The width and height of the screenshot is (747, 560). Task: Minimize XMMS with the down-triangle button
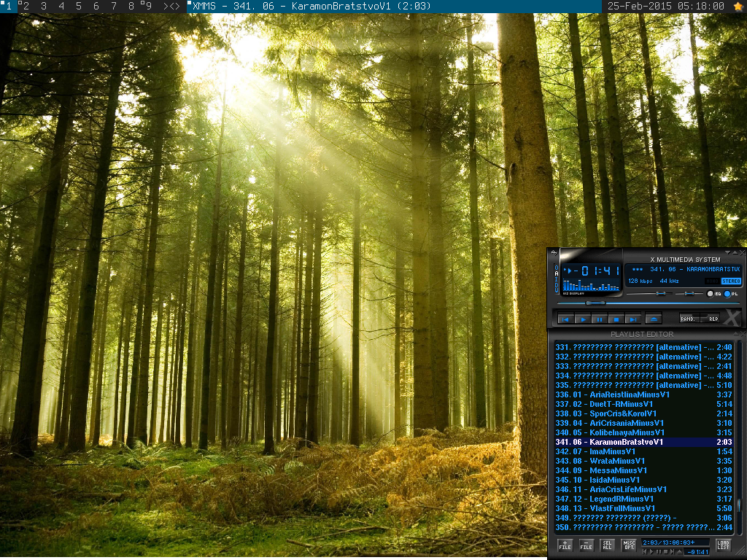727,253
